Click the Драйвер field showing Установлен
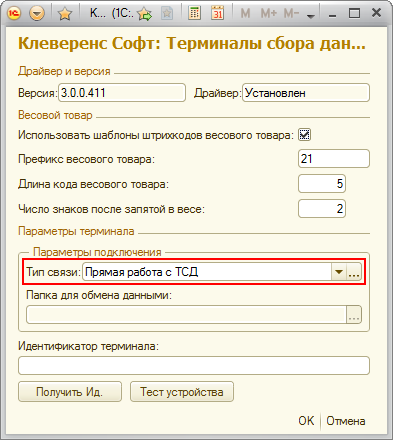This screenshot has height=440, width=393. coord(306,93)
